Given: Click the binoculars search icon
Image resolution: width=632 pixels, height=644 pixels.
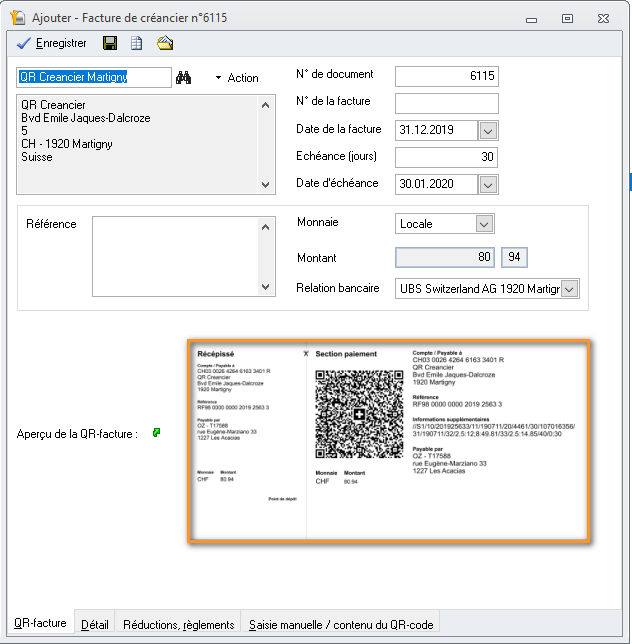Looking at the screenshot, I should [x=183, y=78].
